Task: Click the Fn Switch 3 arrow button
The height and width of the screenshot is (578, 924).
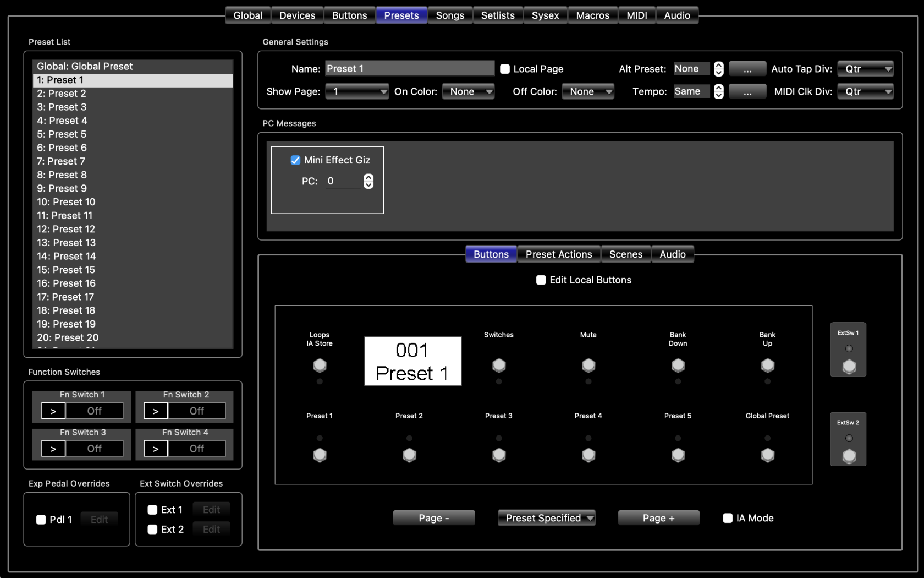Action: 53,449
